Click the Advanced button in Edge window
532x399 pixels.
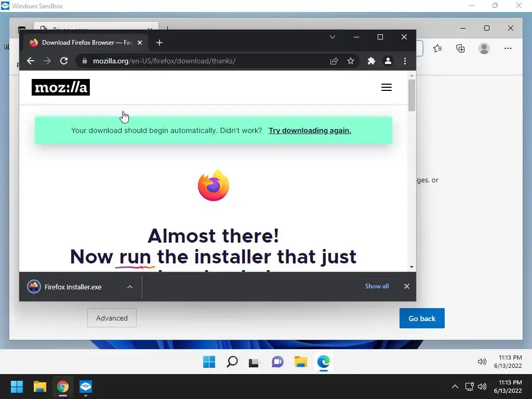click(x=112, y=318)
